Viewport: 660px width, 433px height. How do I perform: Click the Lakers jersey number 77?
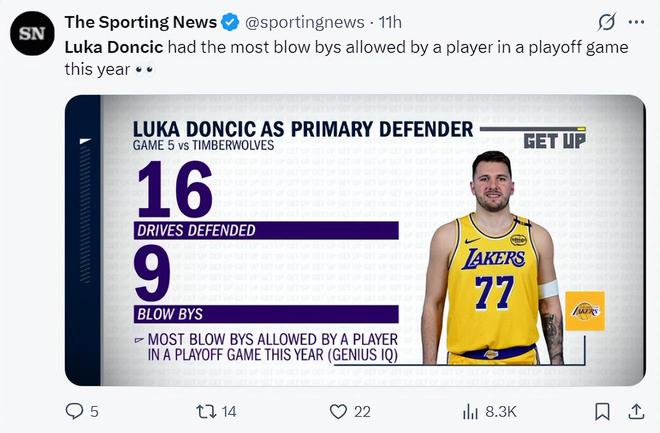coord(493,291)
